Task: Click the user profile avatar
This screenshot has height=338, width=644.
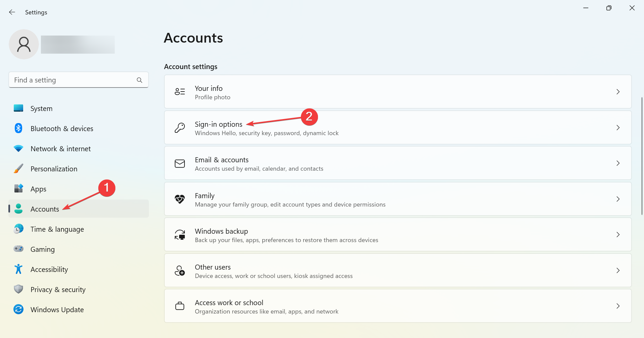Action: 24,44
